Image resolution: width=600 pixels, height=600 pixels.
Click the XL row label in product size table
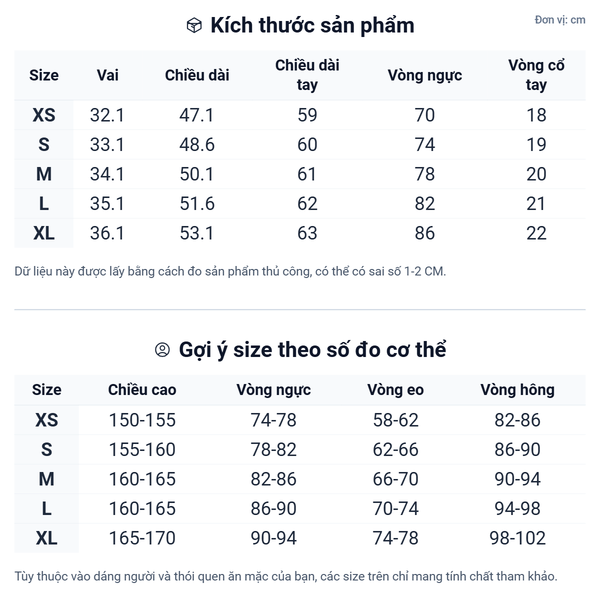(44, 234)
